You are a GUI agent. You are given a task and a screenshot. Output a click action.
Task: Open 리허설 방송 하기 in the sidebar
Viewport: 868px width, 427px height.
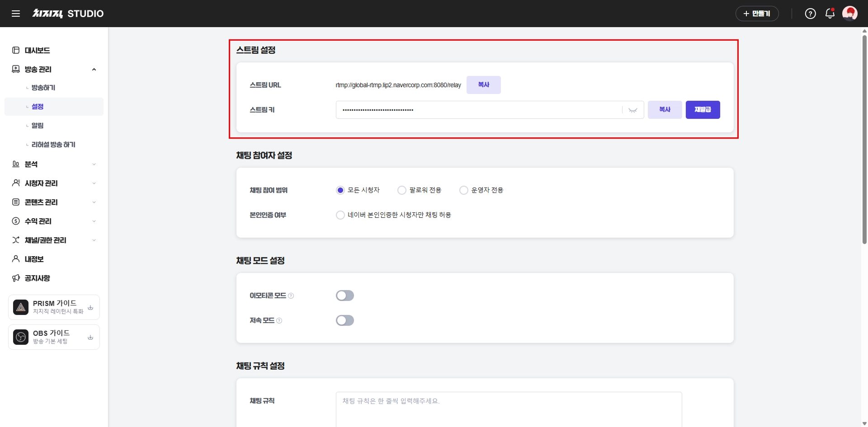(54, 145)
